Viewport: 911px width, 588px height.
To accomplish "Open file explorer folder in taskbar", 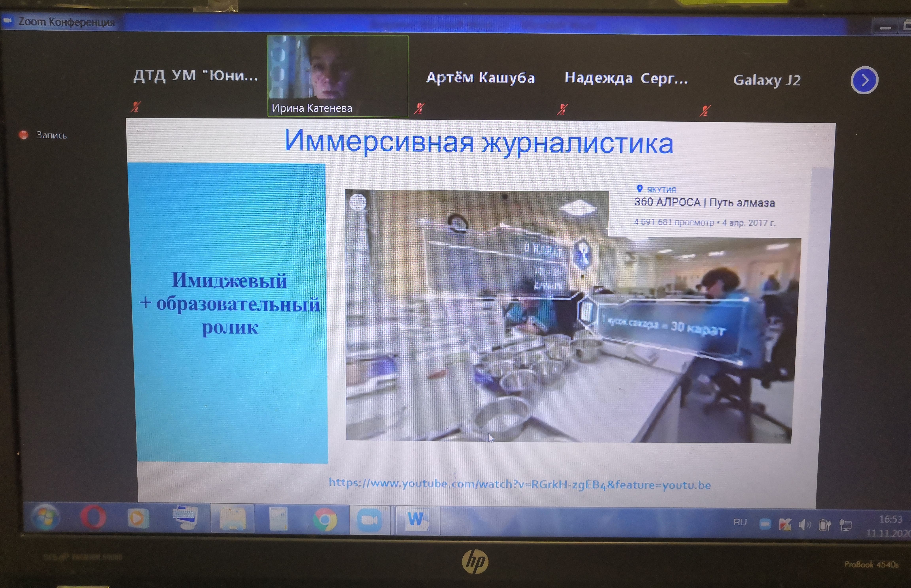I will [x=232, y=518].
